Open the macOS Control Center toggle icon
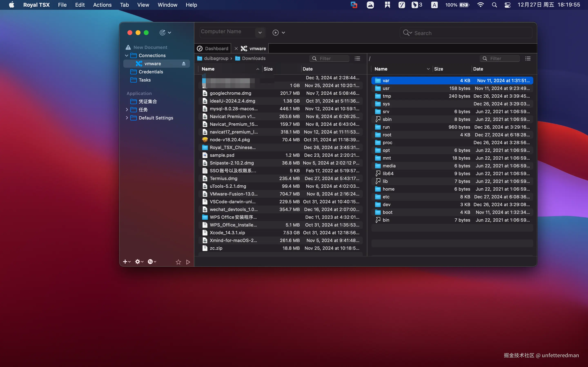This screenshot has height=367, width=588. (507, 5)
